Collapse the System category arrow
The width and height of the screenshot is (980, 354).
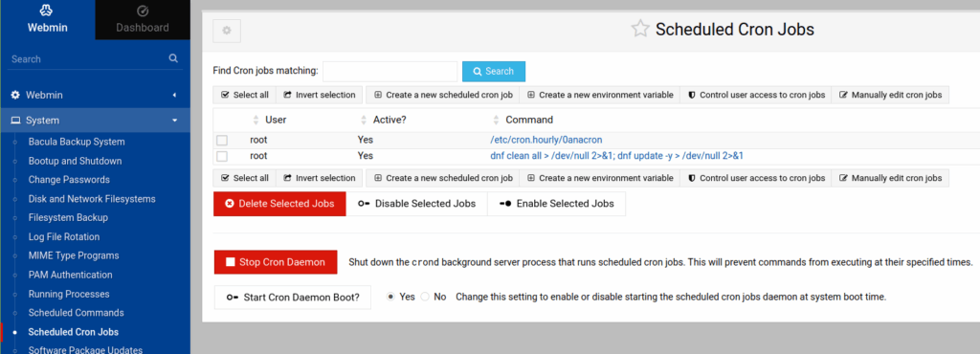174,120
